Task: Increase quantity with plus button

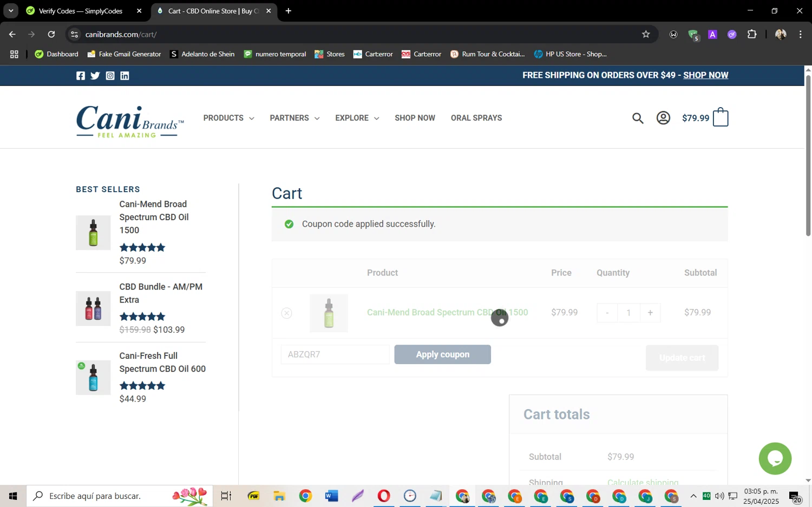Action: (650, 313)
